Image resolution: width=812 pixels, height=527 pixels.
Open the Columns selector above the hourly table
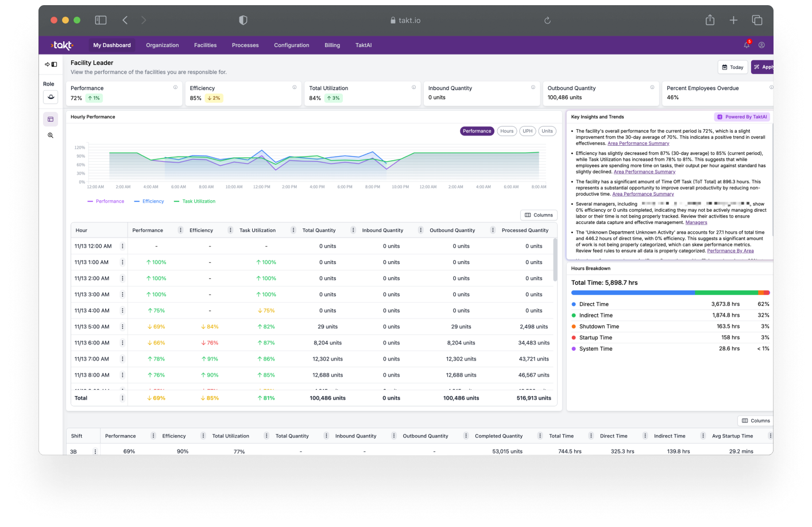(538, 215)
